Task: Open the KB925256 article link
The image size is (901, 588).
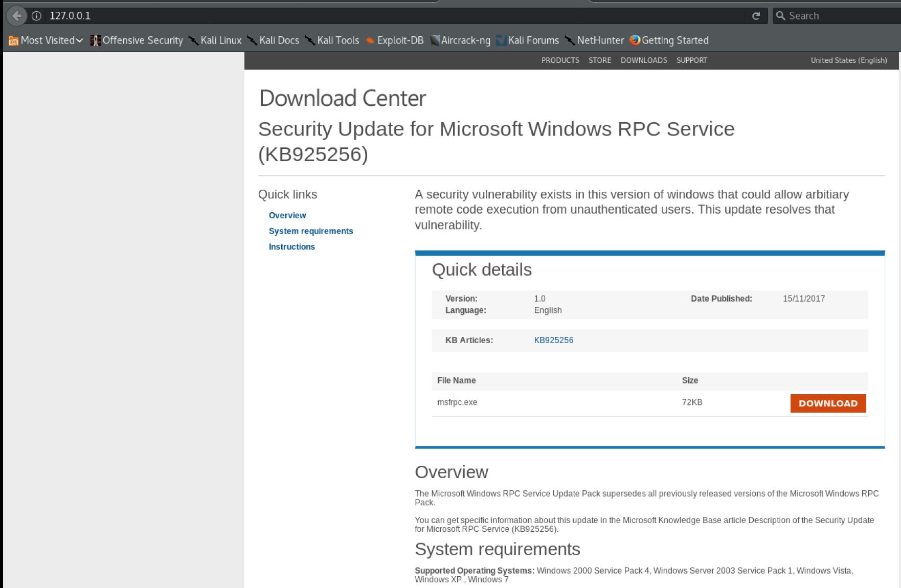Action: tap(553, 340)
